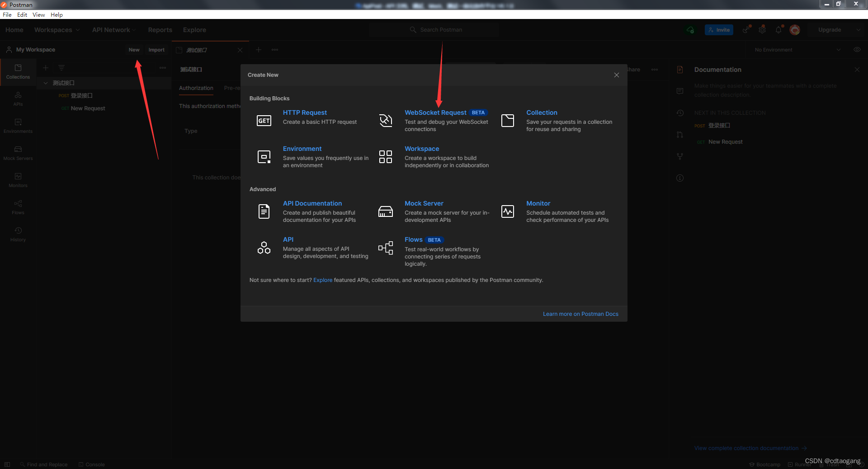
Task: Click the Workspace grid icon
Action: pos(386,157)
